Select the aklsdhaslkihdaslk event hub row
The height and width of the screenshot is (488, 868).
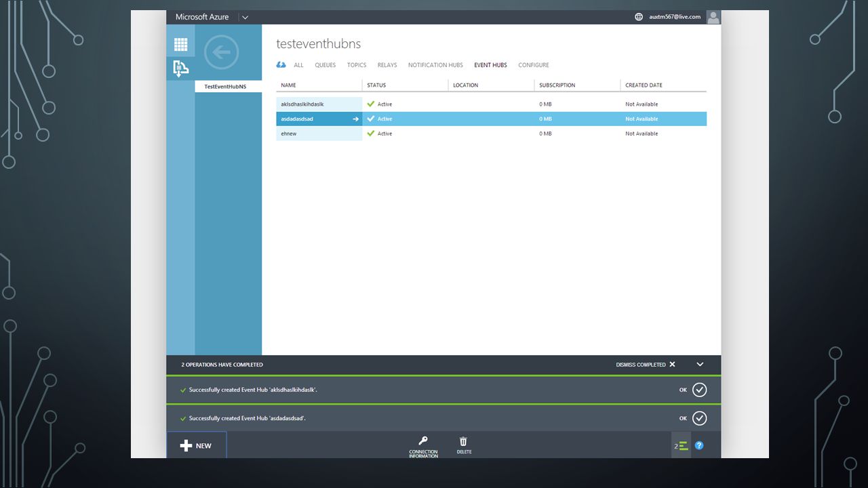coord(491,104)
